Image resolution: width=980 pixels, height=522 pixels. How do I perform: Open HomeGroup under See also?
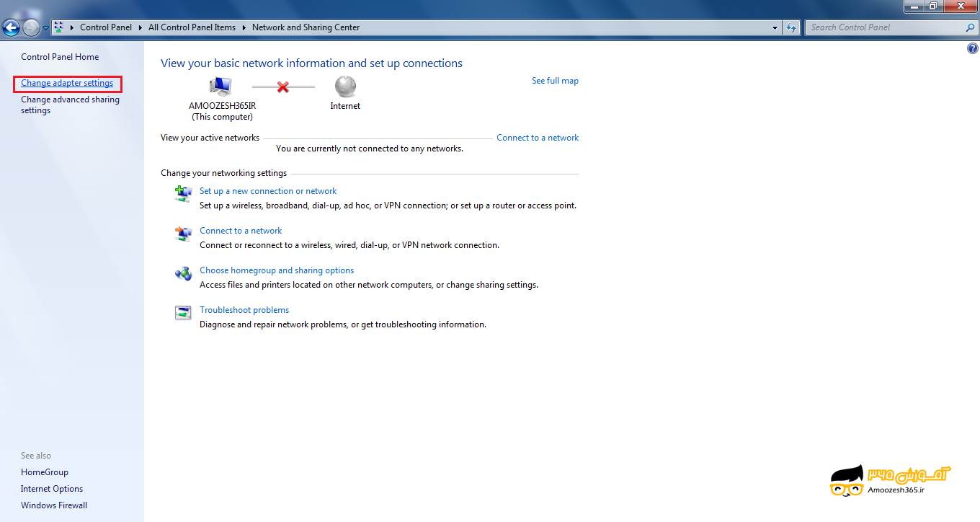(x=45, y=472)
